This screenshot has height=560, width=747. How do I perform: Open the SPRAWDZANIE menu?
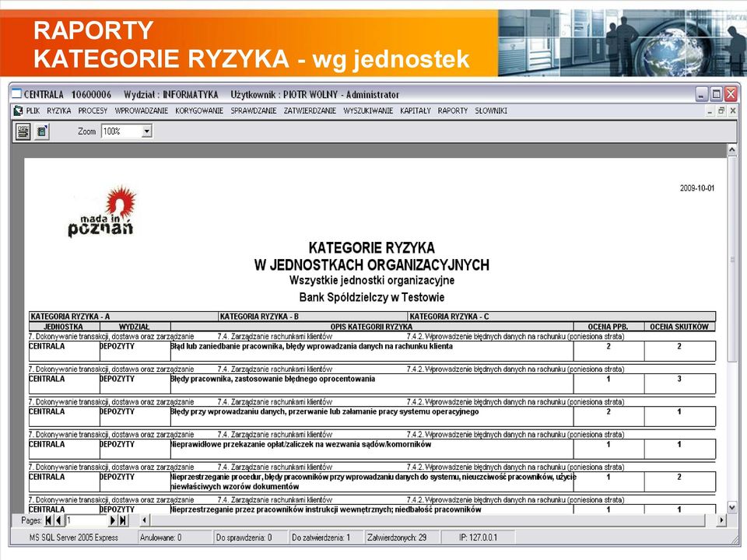pyautogui.click(x=254, y=111)
